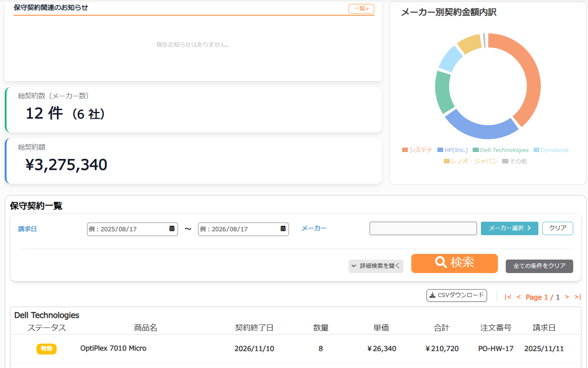
Task: Expand 詳細検索を開く advanced search
Action: [x=376, y=266]
